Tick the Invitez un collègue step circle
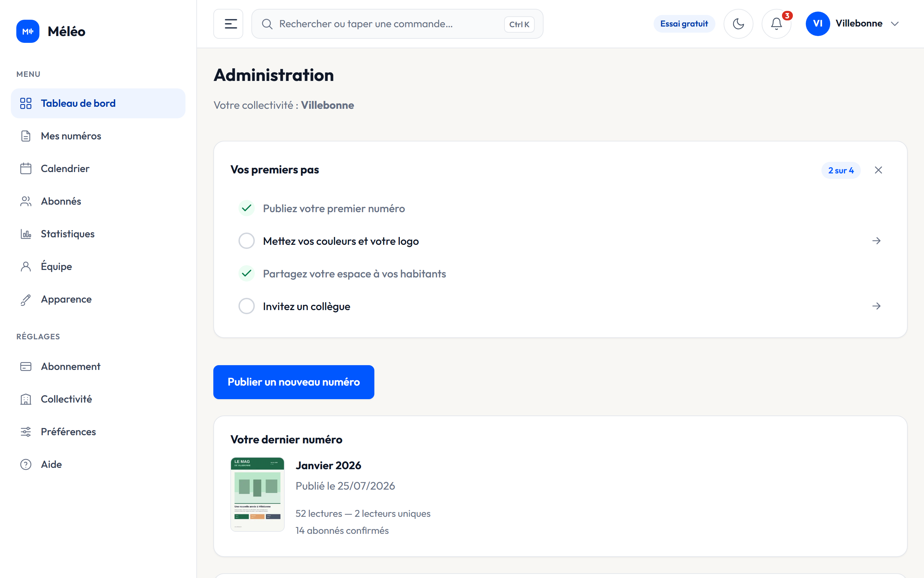The width and height of the screenshot is (924, 578). [x=247, y=306]
